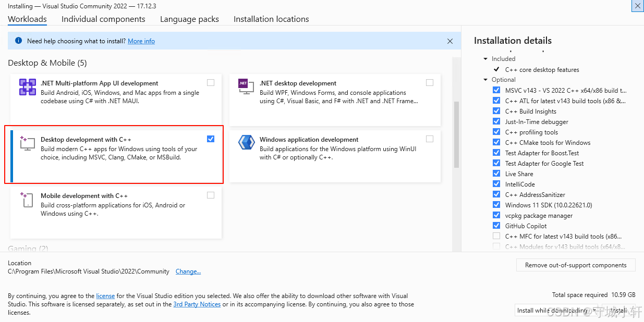Screen dimensions: 644x322
Task: Click the 'Desktop & Mobile (5)' heading
Action: (x=47, y=63)
